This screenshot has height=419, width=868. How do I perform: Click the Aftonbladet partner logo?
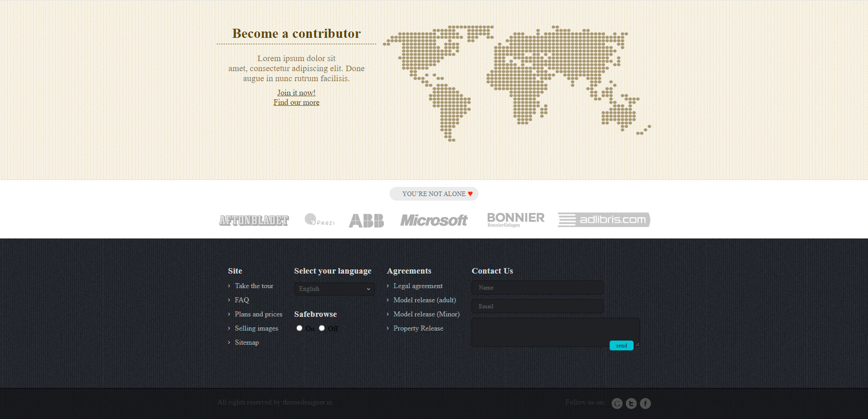pyautogui.click(x=254, y=220)
